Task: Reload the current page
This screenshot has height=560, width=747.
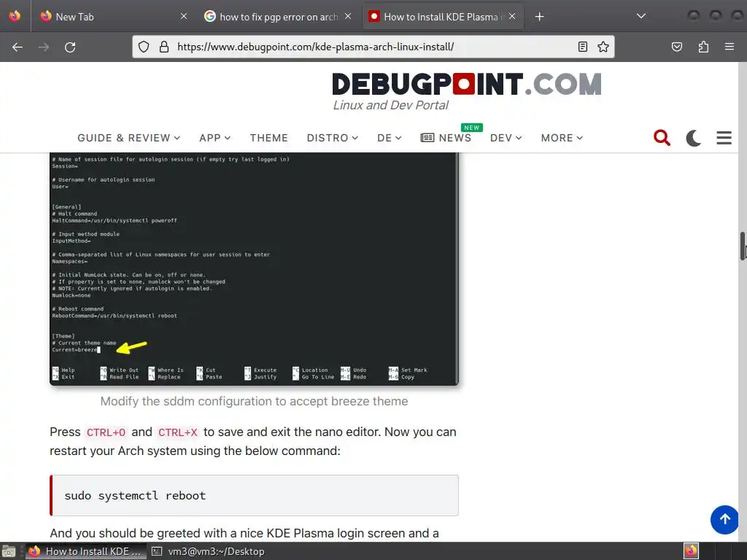Action: (70, 47)
